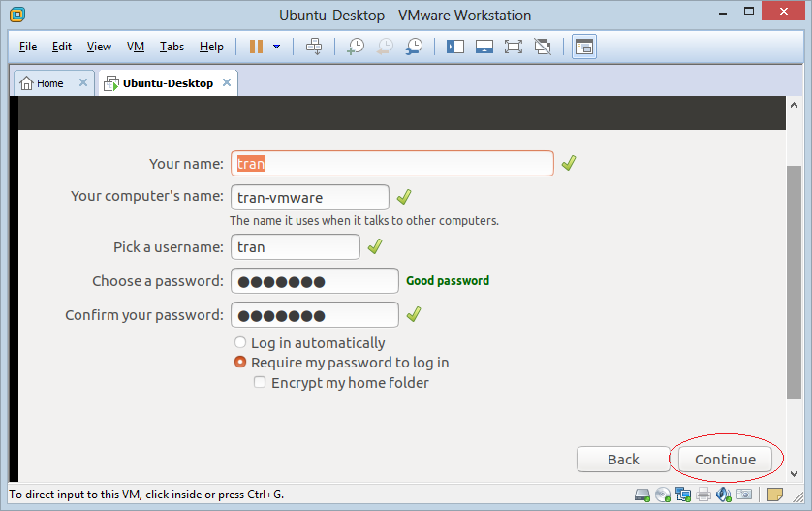Minimize the VMware Workstation window
Viewport: 812px width, 511px height.
[x=723, y=12]
